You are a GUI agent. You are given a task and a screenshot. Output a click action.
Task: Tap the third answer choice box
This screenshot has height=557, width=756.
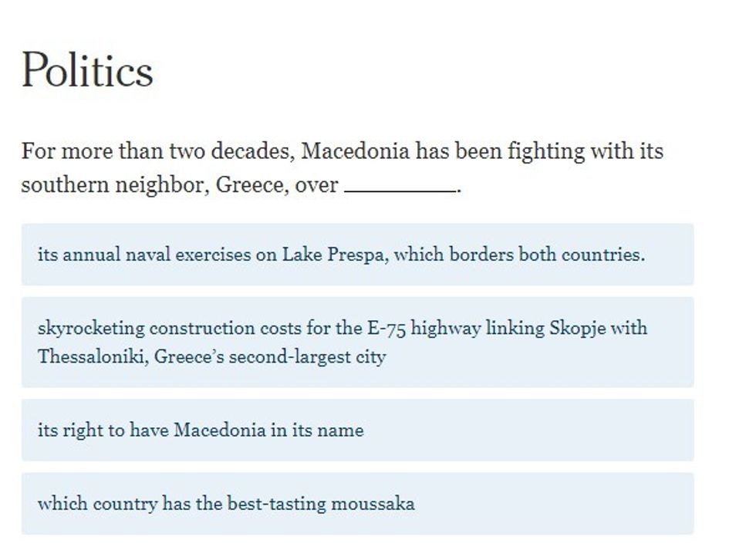click(356, 430)
